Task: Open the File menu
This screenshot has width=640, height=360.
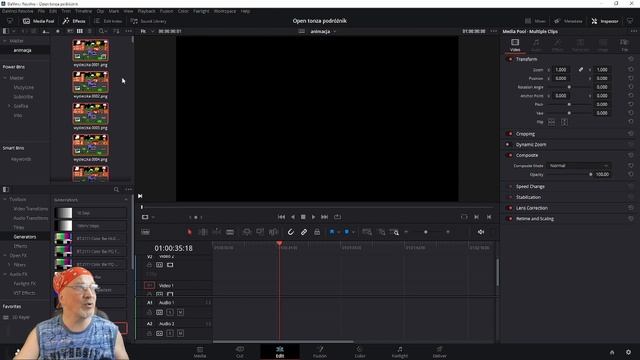Action: 41,11
